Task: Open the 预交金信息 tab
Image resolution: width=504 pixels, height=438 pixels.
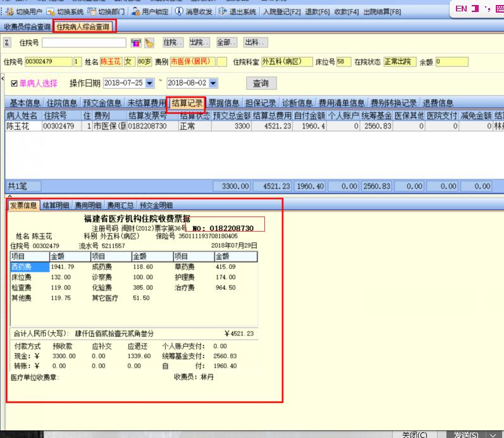Action: pos(102,103)
